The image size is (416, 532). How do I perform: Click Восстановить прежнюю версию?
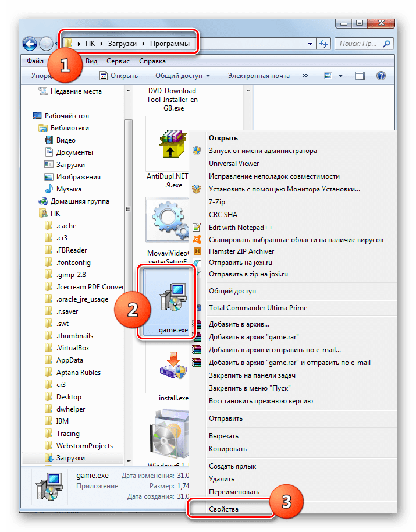click(261, 401)
